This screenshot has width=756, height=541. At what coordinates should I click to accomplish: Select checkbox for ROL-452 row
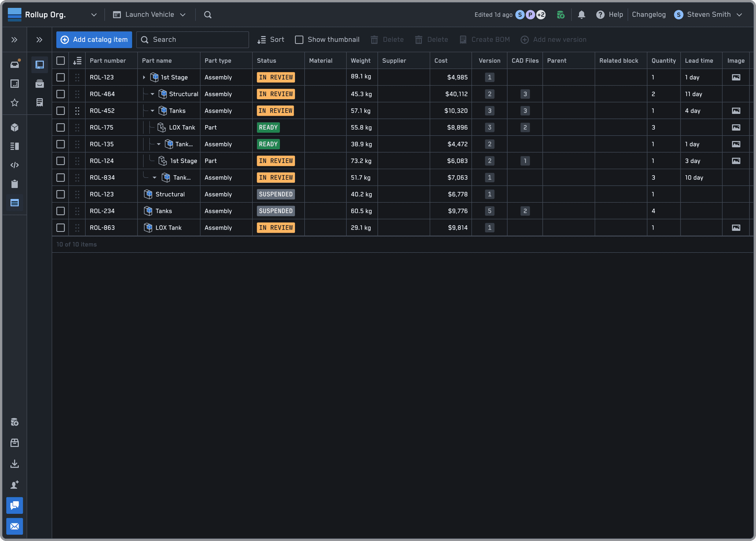(61, 111)
